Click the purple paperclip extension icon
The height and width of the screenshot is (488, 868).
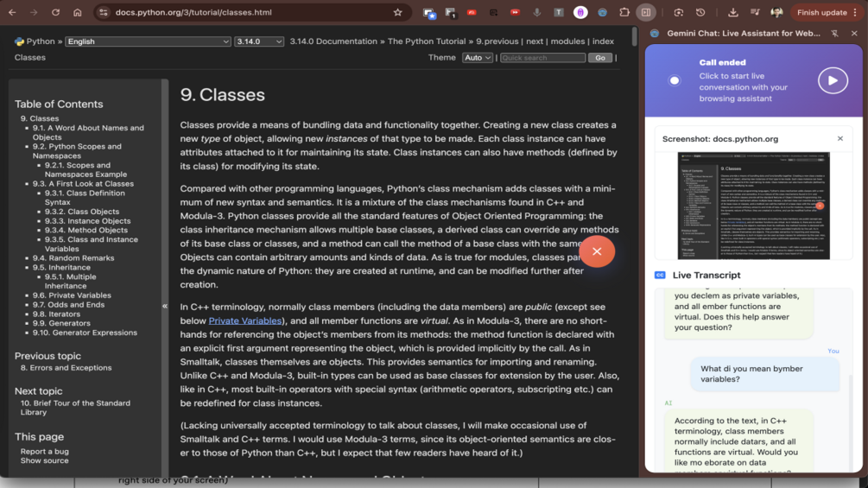click(580, 12)
